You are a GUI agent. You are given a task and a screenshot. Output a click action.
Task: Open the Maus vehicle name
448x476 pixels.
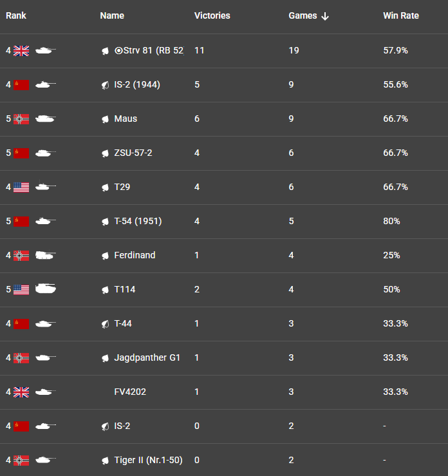pyautogui.click(x=126, y=119)
